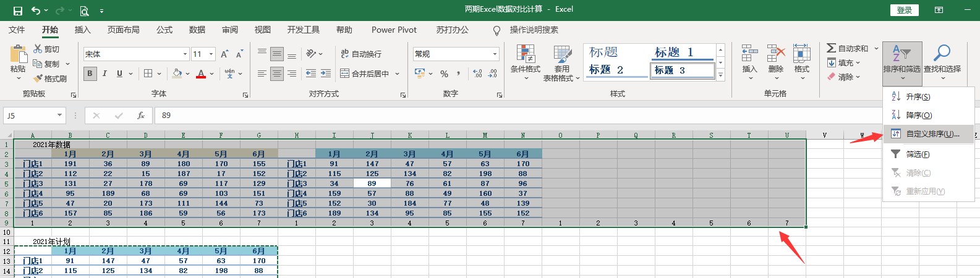Apply percent style with the % icon
The image size is (980, 278).
444,74
